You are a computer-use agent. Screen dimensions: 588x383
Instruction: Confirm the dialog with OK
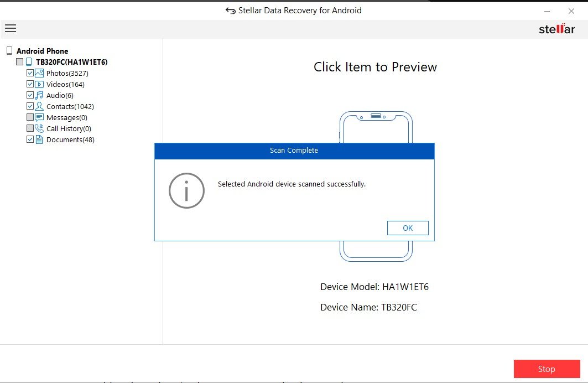pyautogui.click(x=408, y=228)
